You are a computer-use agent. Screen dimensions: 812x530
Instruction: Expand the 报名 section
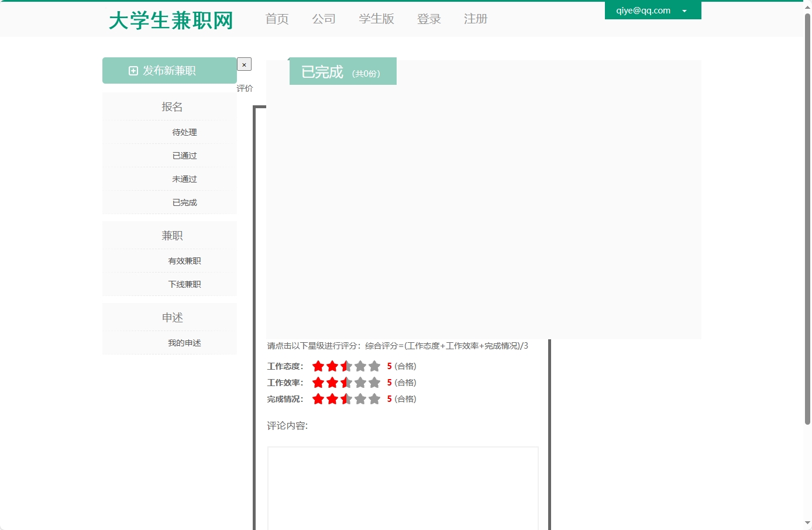tap(172, 106)
